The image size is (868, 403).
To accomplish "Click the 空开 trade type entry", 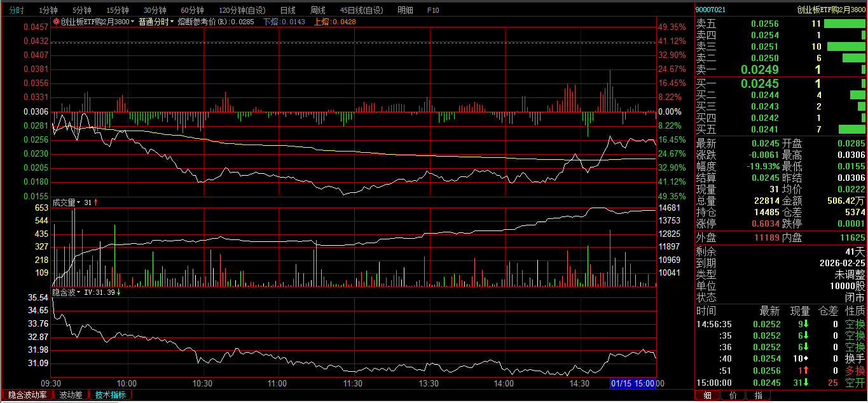I will pyautogui.click(x=855, y=382).
